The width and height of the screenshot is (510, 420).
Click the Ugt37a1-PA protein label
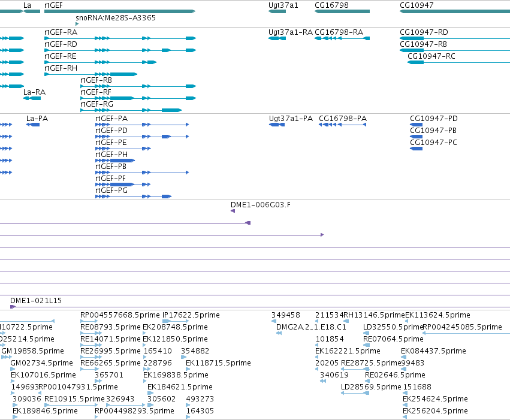coord(291,118)
